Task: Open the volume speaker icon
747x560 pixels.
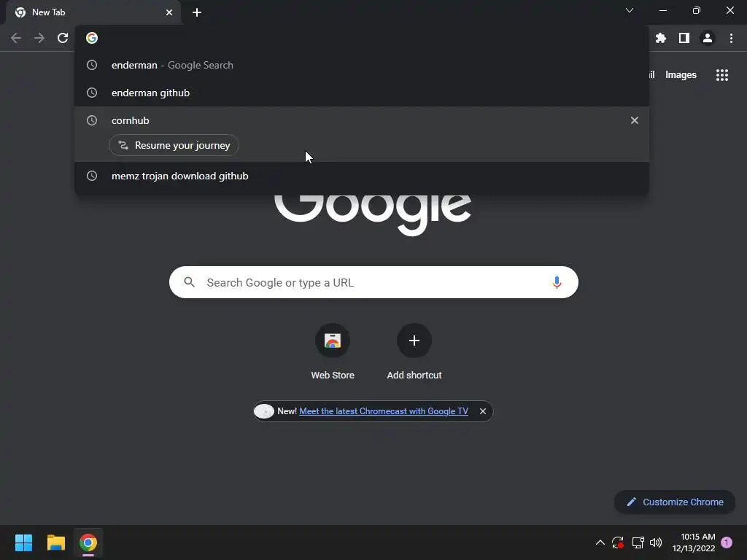Action: 656,542
